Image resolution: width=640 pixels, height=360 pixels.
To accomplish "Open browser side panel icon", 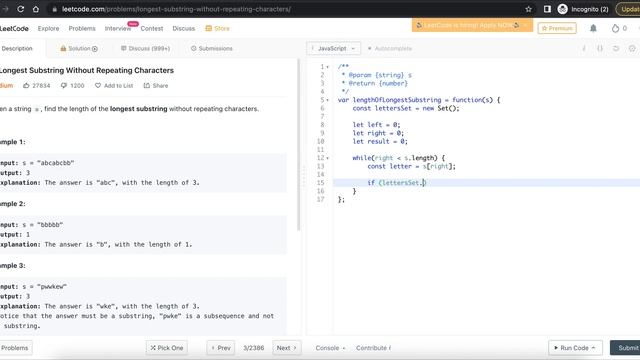I will (x=547, y=9).
